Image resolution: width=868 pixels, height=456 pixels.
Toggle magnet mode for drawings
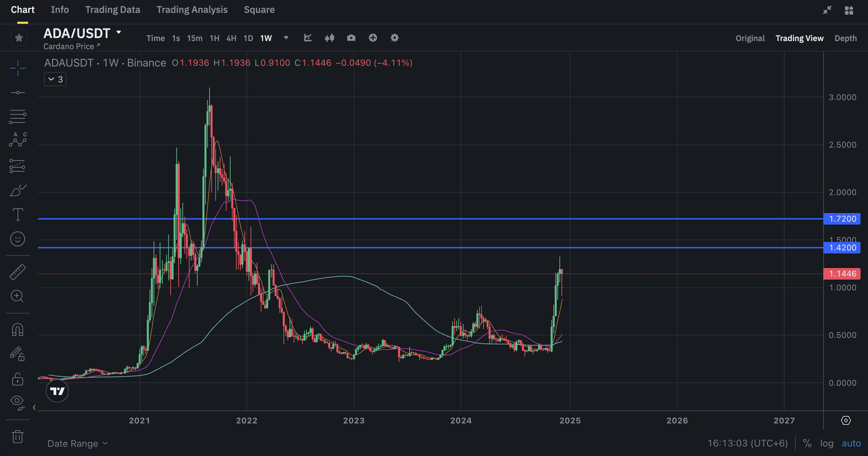click(18, 329)
